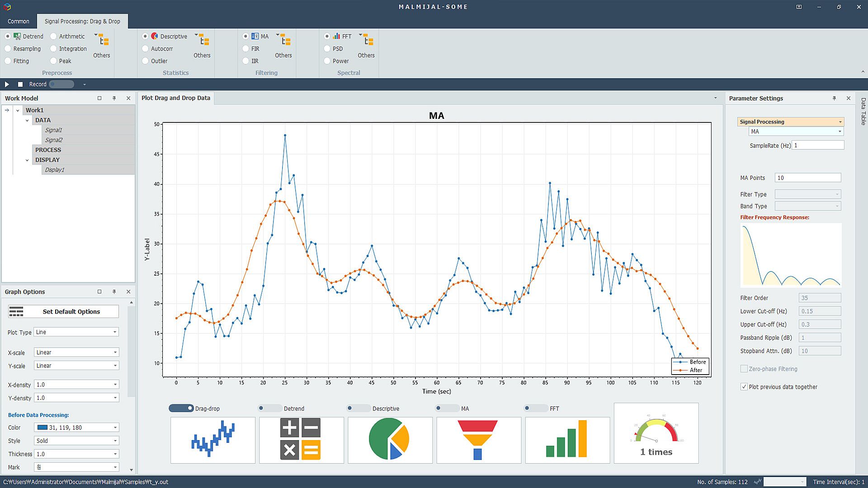
Task: Switch to the Common tab
Action: pos(19,21)
